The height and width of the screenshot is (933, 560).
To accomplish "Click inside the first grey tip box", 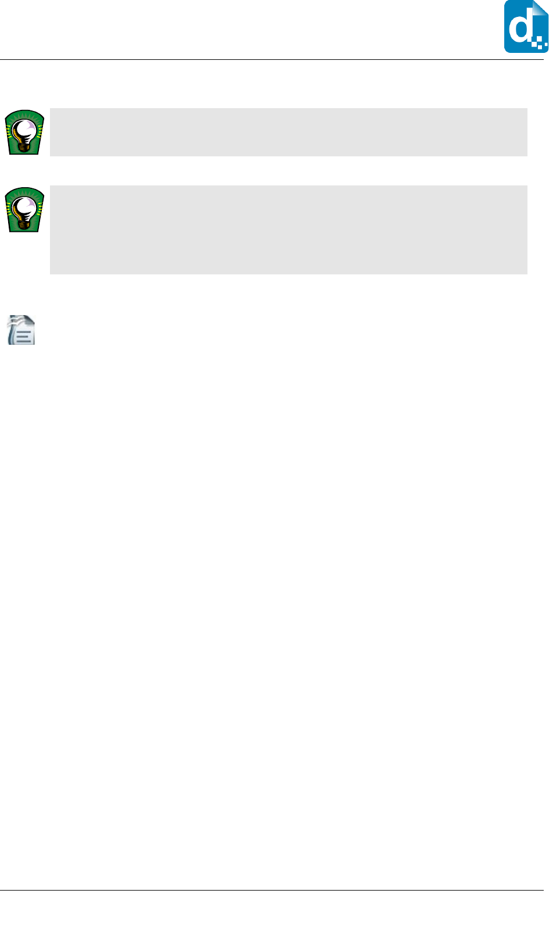I will coord(288,132).
